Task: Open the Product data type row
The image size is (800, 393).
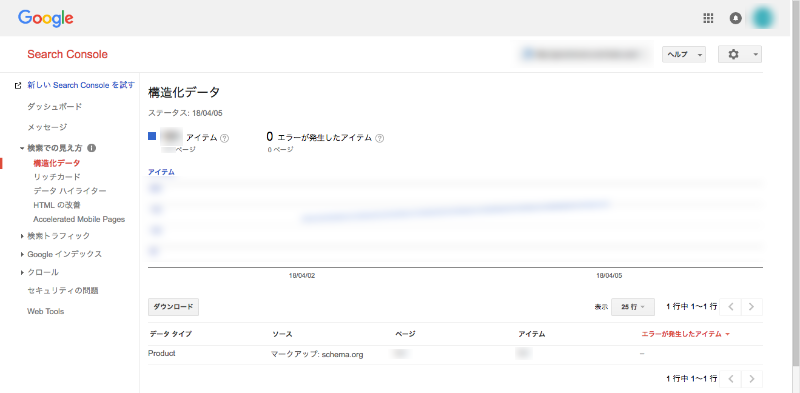Action: 162,353
